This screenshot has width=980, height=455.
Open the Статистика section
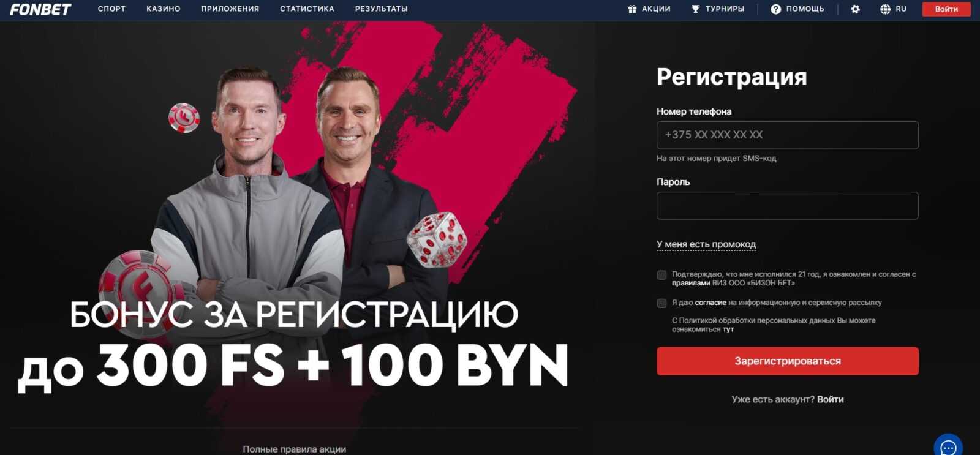click(x=307, y=9)
